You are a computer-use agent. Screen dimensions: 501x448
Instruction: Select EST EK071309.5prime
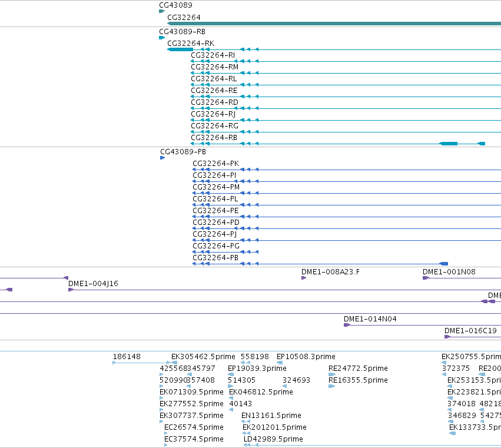click(192, 392)
